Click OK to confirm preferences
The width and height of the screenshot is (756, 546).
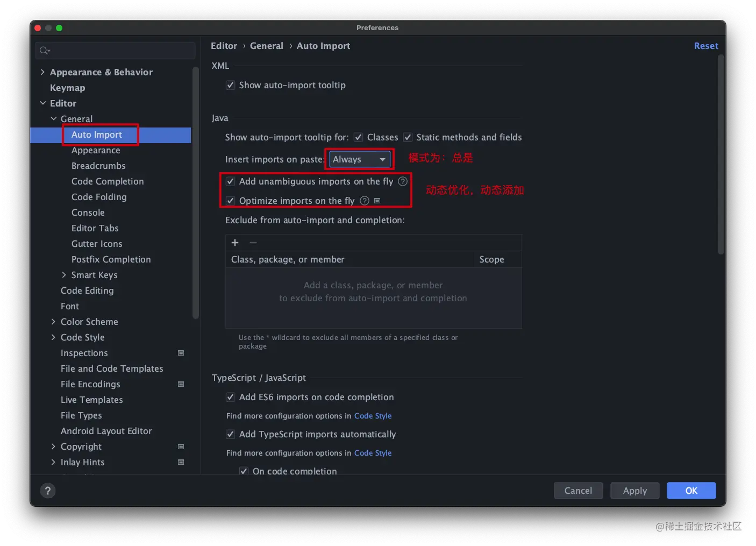coord(691,491)
